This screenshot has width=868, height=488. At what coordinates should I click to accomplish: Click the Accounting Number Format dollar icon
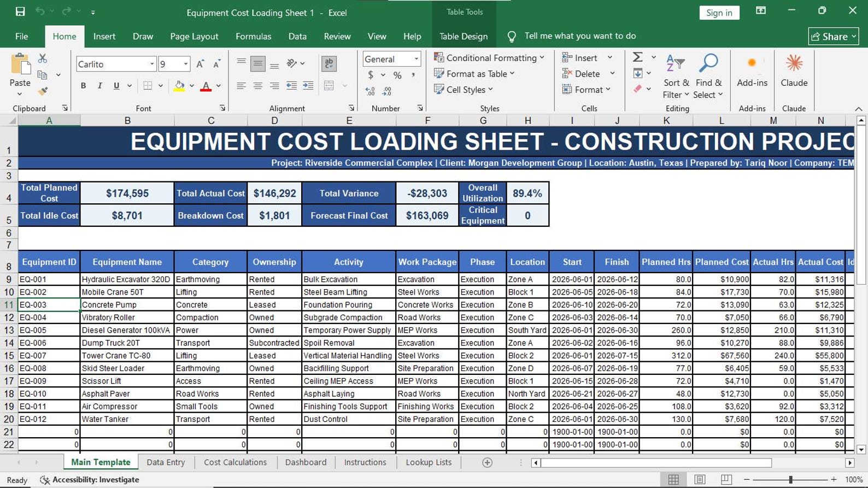click(371, 75)
